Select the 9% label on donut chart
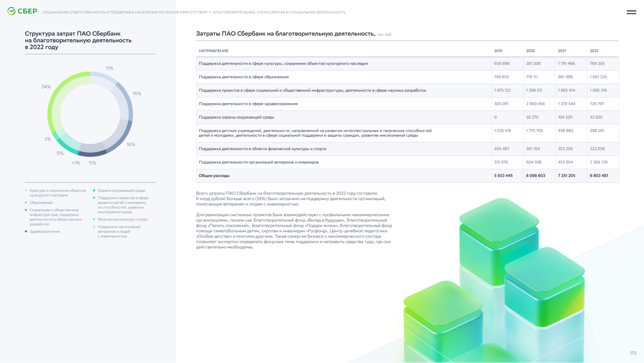 [60, 153]
